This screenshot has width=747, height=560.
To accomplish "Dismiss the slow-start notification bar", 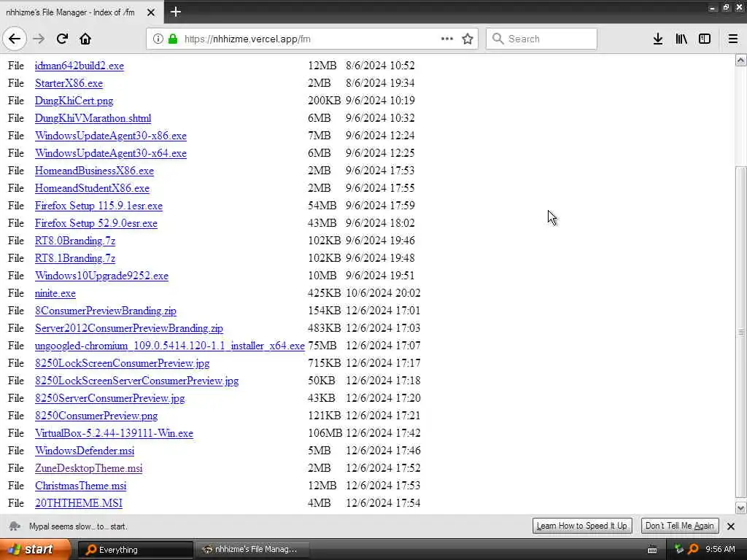I will click(x=731, y=526).
